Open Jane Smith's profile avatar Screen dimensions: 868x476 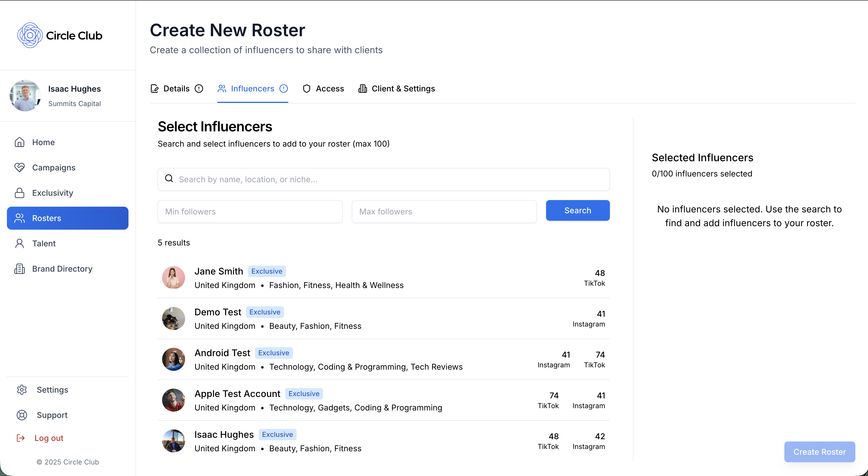(x=173, y=278)
